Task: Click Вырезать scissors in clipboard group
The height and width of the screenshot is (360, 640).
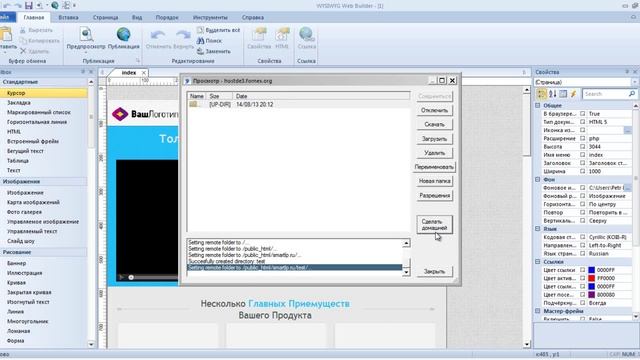Action: pyautogui.click(x=36, y=30)
